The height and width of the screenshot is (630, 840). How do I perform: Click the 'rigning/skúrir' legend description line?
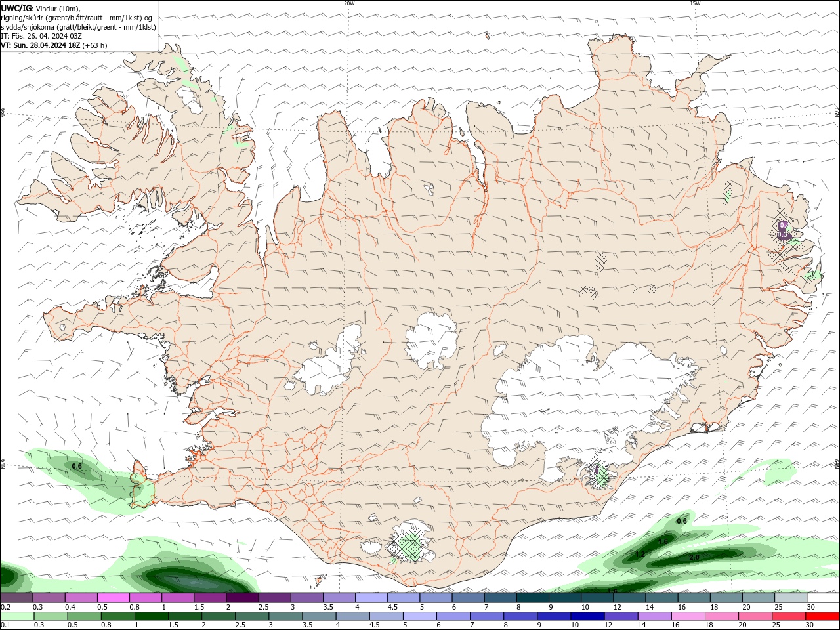click(77, 18)
